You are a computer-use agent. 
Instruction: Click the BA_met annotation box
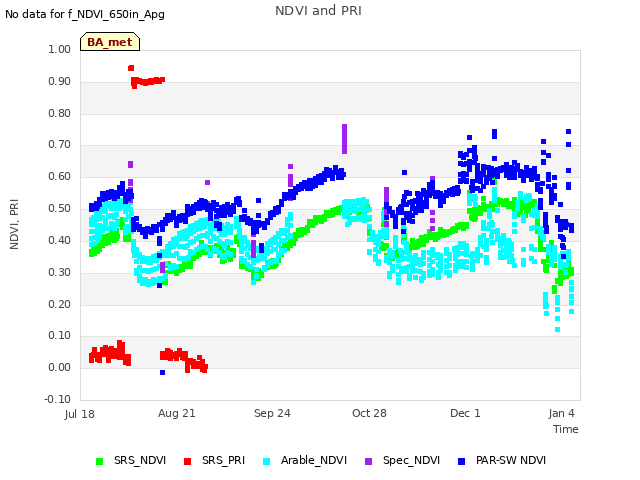coord(110,42)
